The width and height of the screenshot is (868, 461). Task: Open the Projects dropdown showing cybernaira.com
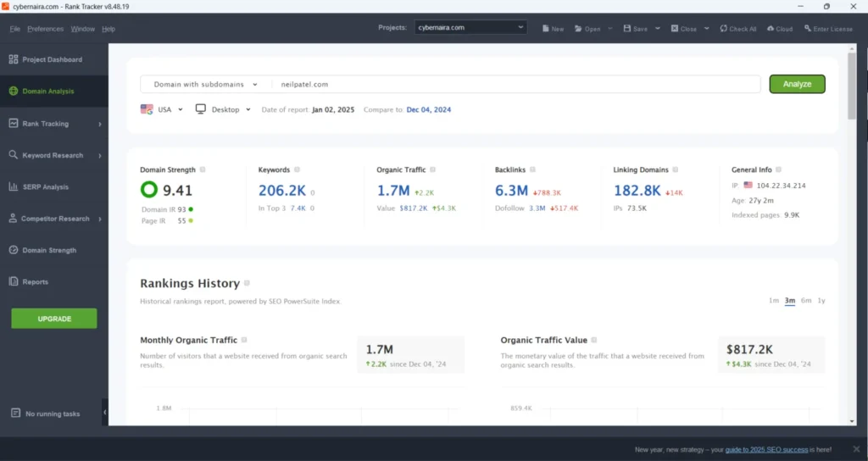471,27
